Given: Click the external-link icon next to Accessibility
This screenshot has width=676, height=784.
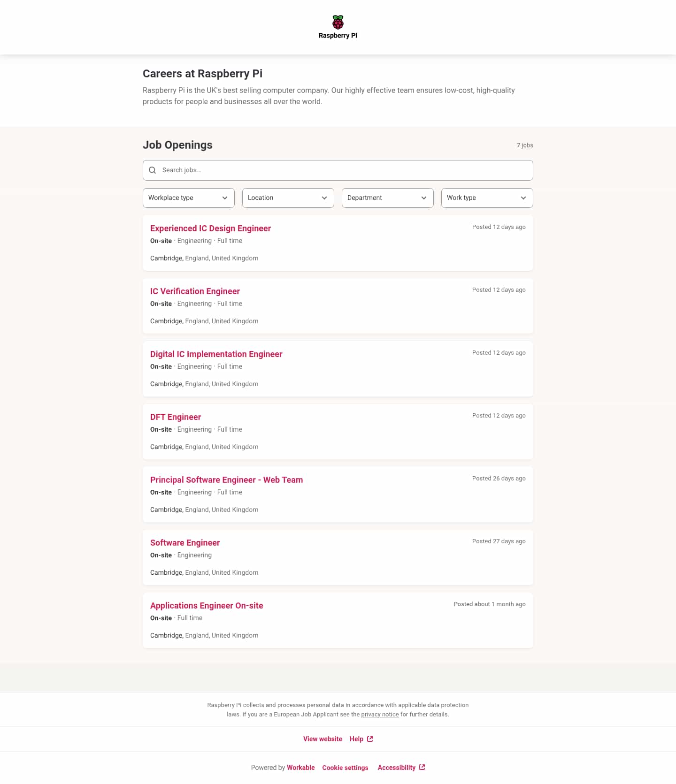Looking at the screenshot, I should tap(422, 767).
